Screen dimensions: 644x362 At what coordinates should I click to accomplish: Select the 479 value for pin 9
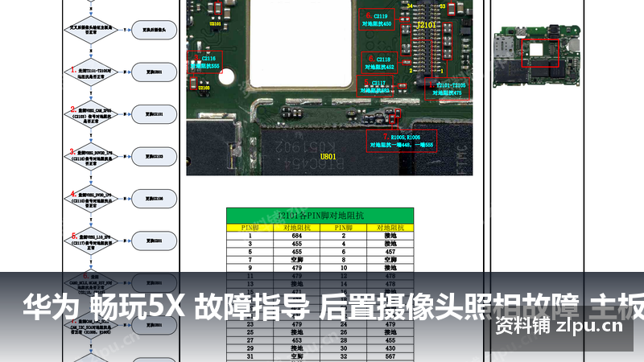coord(296,268)
